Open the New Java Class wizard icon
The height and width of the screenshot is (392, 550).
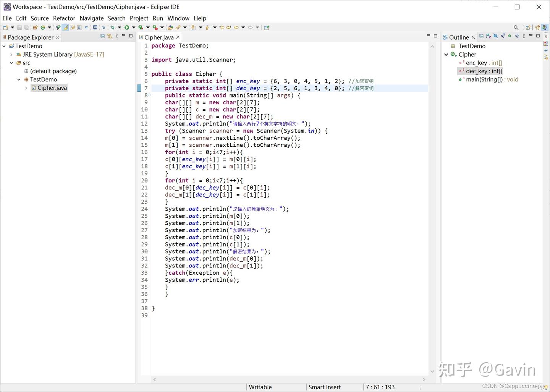pos(43,27)
